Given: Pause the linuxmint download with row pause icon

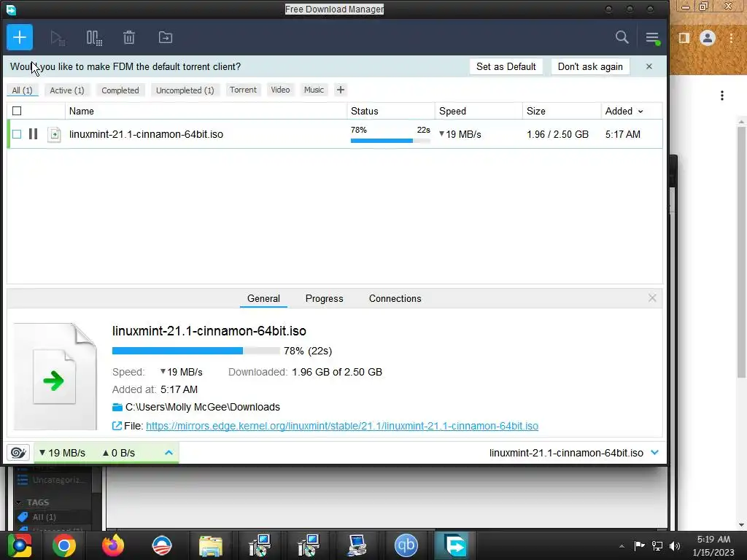Looking at the screenshot, I should pyautogui.click(x=33, y=134).
